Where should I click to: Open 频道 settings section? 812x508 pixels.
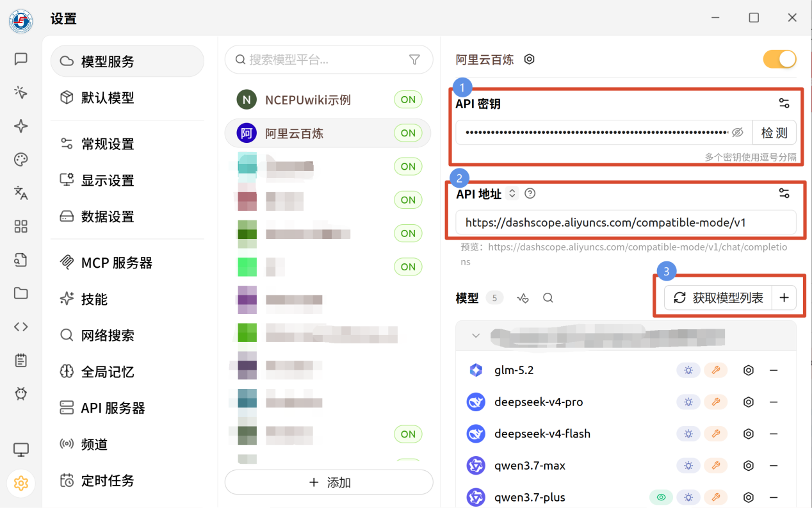127,444
